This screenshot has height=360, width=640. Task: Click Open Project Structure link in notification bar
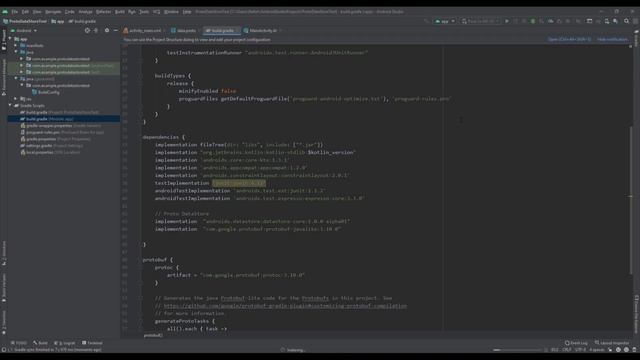[x=569, y=40]
